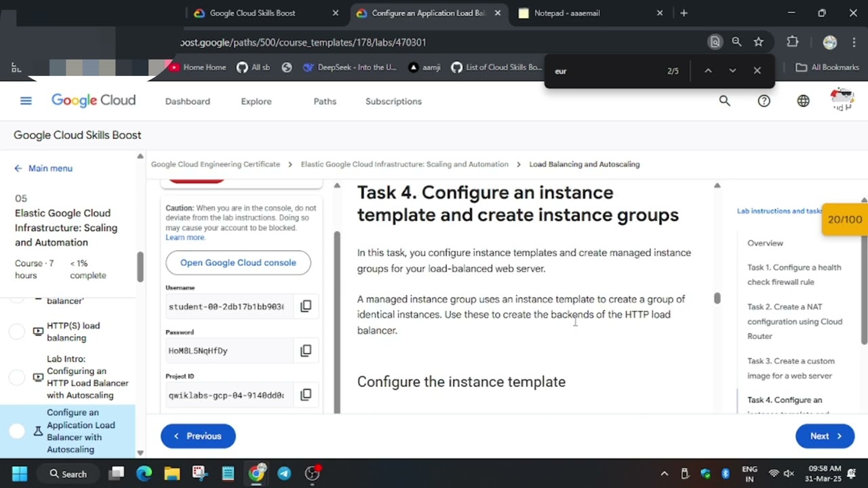Click the lab instructions scrollbar thumb
This screenshot has width=868, height=488.
pos(717,298)
